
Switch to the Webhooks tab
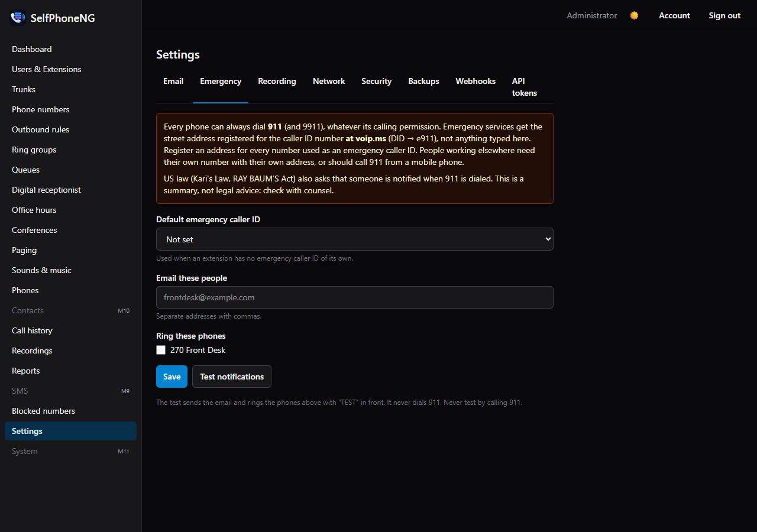click(x=475, y=81)
